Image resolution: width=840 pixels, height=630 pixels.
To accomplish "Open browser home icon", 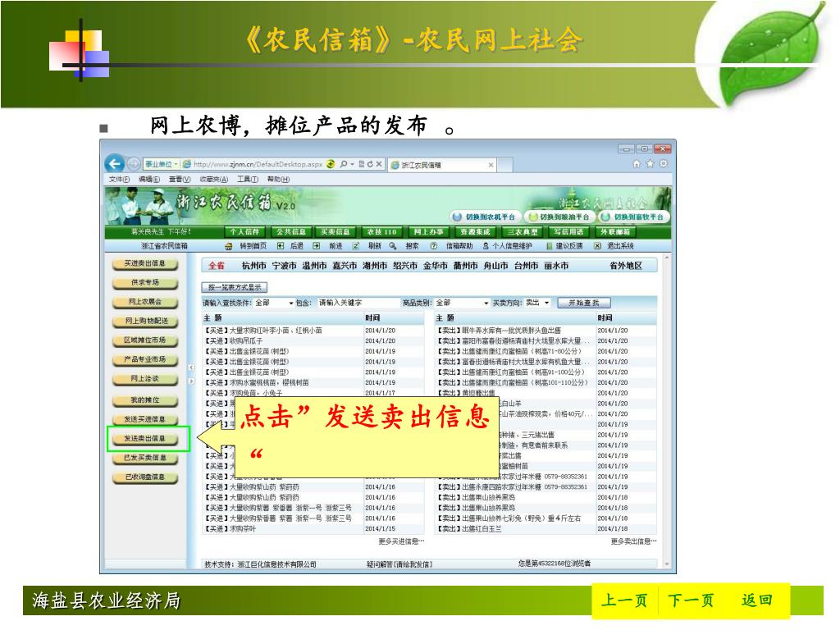I will [637, 163].
